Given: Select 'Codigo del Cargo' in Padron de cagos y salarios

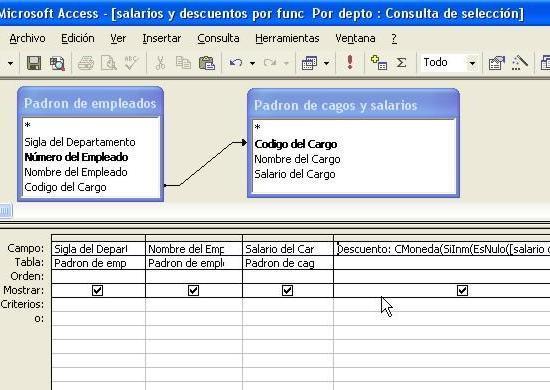Looking at the screenshot, I should coord(295,144).
